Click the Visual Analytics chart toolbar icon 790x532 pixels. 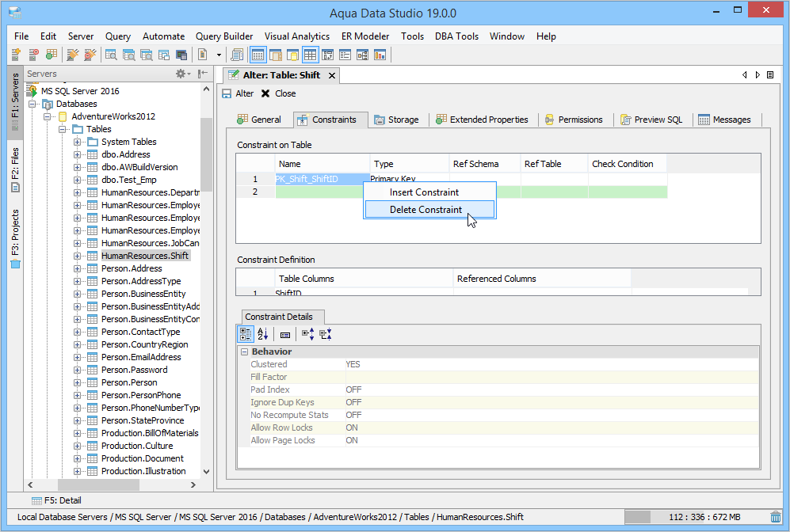coord(380,55)
